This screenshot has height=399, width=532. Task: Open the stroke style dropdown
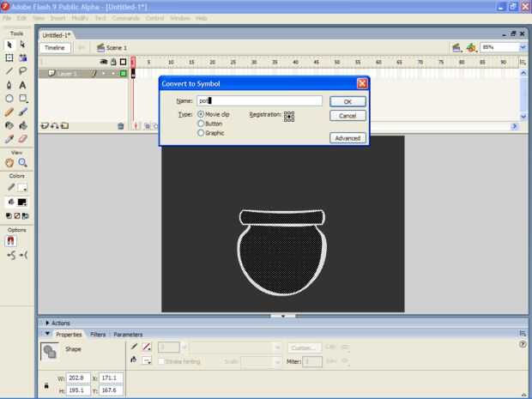point(277,348)
